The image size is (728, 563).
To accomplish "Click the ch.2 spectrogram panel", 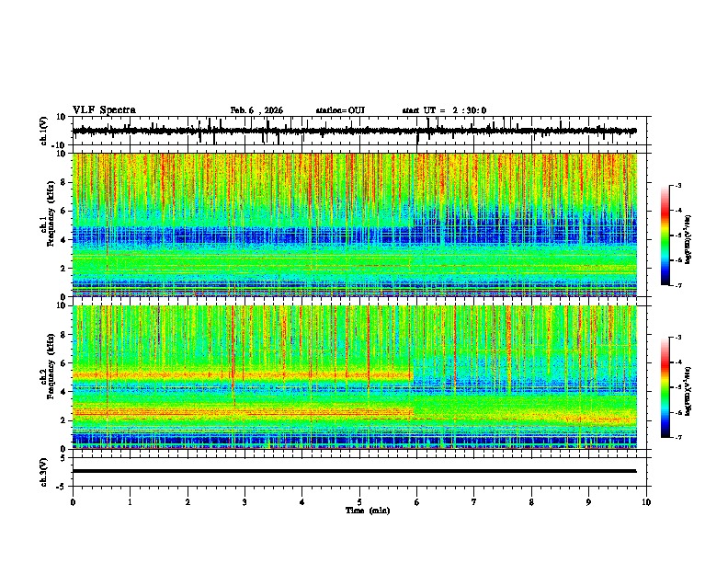I will (355, 377).
